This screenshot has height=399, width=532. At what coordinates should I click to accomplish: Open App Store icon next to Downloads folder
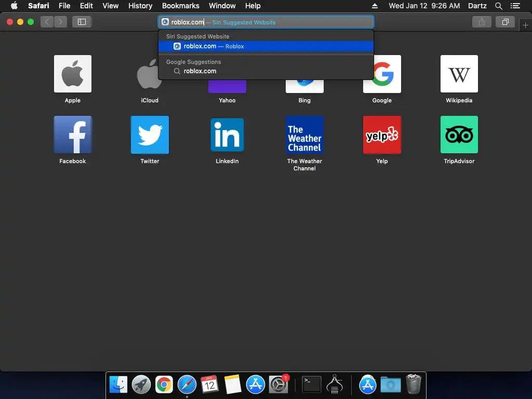(367, 384)
